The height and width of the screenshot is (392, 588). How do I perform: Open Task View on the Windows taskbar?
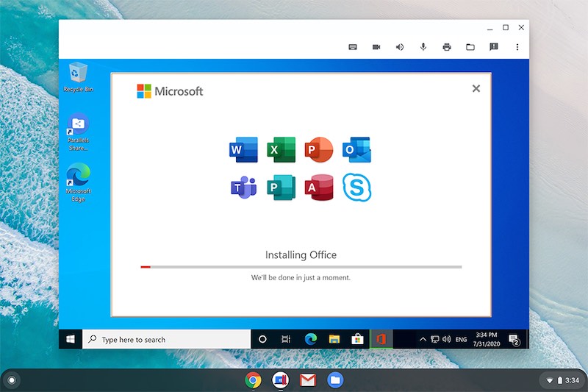pos(286,340)
